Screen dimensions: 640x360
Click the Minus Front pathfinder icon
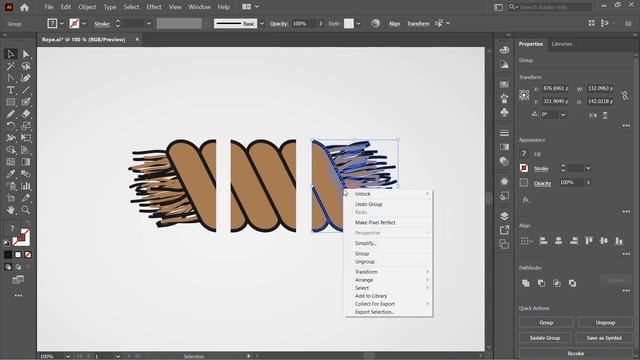pos(541,283)
